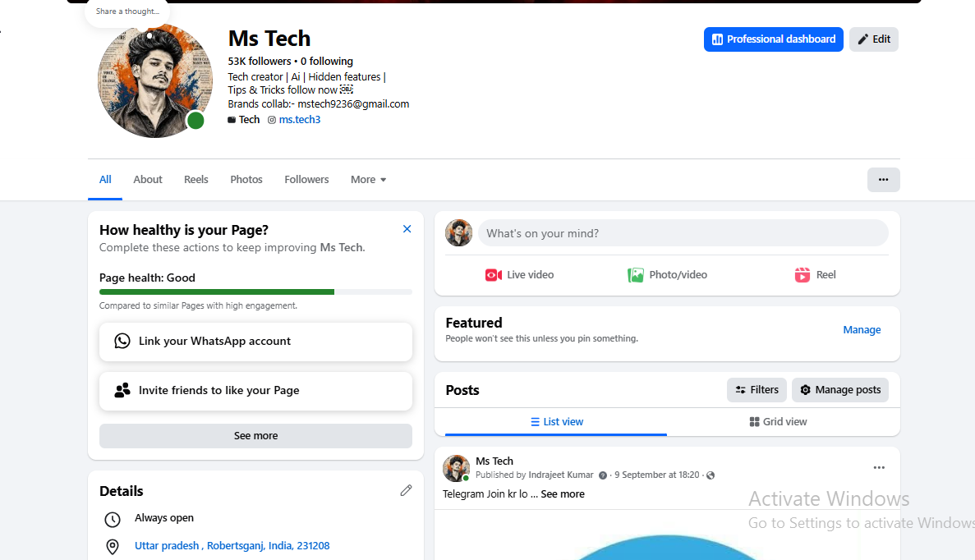Click the Manage posts gear icon
The width and height of the screenshot is (975, 560).
[805, 390]
